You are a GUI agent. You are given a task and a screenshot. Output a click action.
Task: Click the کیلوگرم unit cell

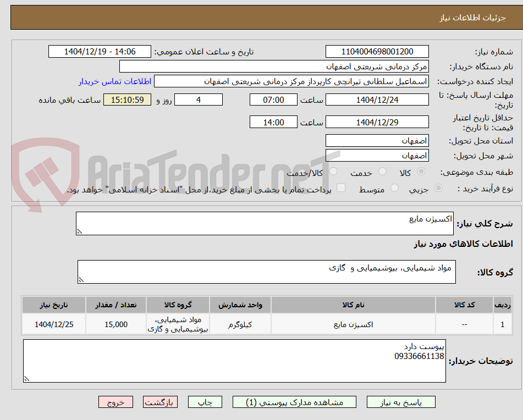[240, 324]
